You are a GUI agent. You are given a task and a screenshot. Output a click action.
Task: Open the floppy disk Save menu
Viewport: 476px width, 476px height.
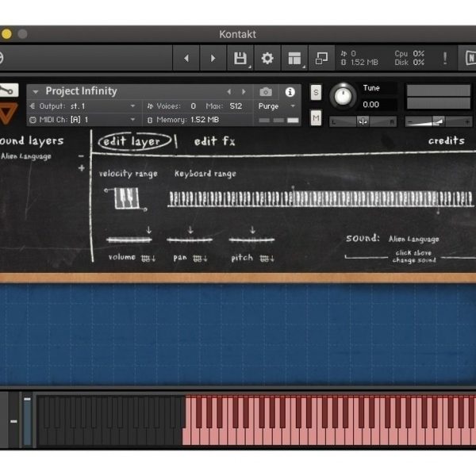tap(240, 58)
